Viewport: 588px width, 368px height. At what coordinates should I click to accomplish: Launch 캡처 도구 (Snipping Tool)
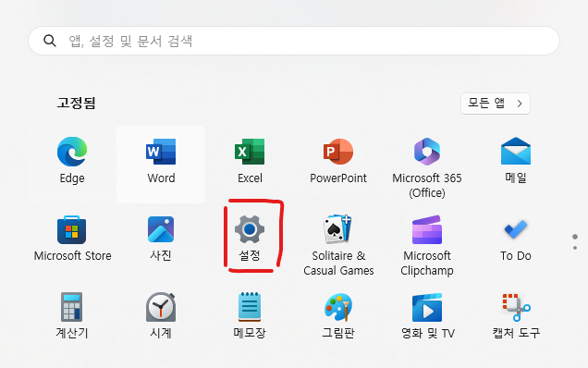tap(516, 307)
